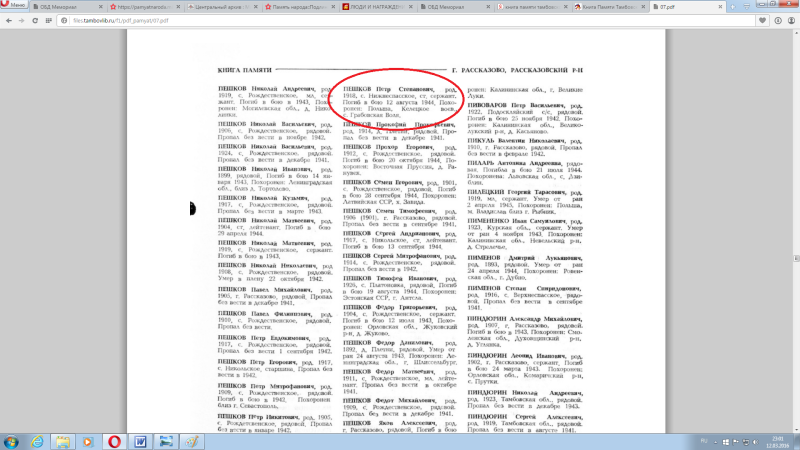Click the ПЕШКОВ Сергей Андрианович entry
The height and width of the screenshot is (450, 800).
tap(399, 240)
